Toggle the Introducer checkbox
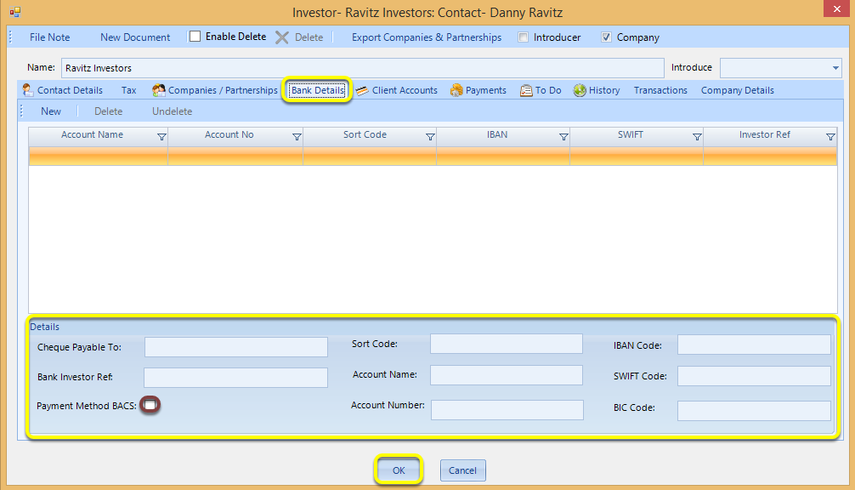855x490 pixels. click(x=523, y=37)
